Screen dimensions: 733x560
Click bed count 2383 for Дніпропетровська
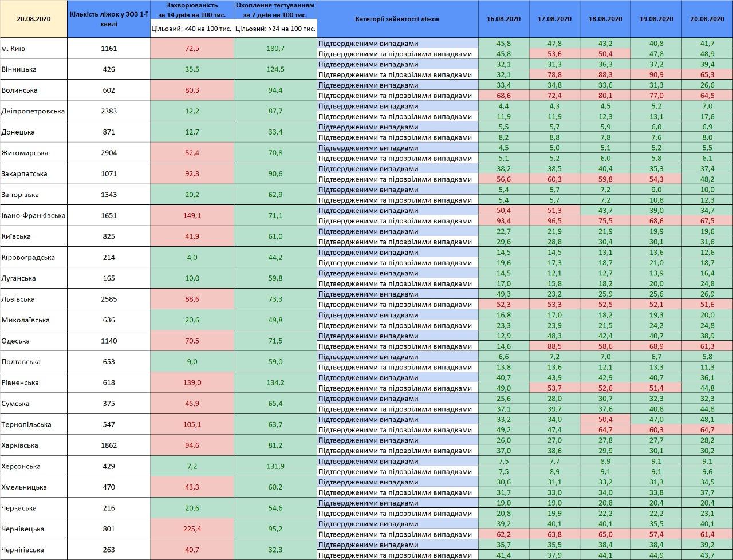click(109, 111)
